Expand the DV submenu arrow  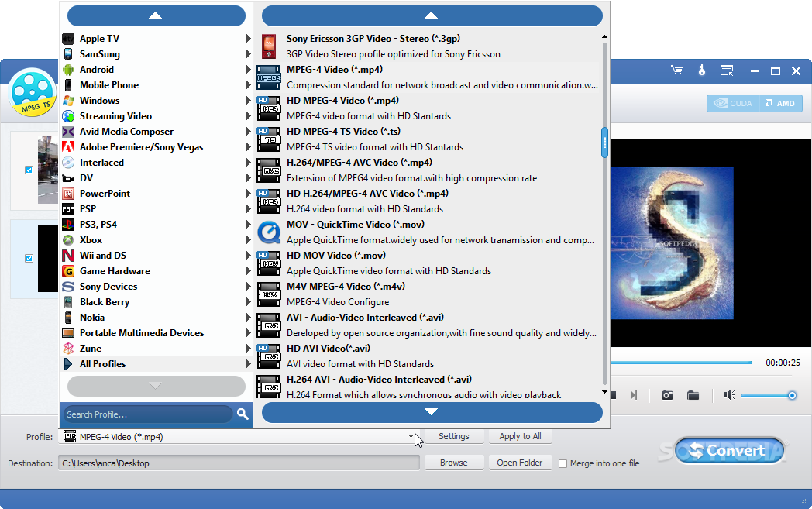click(x=249, y=178)
